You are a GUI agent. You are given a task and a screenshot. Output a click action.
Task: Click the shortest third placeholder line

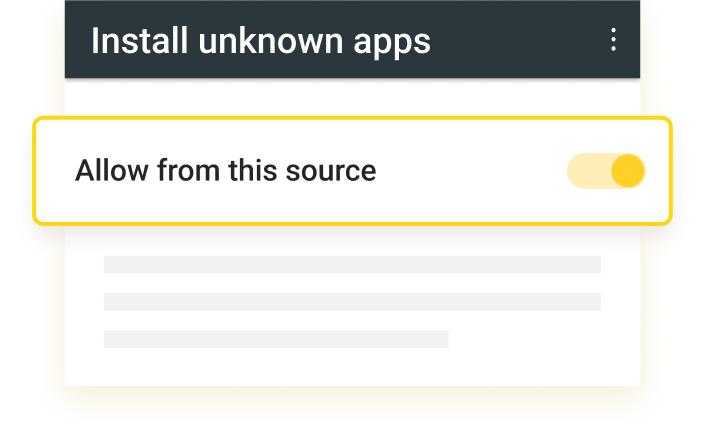276,339
